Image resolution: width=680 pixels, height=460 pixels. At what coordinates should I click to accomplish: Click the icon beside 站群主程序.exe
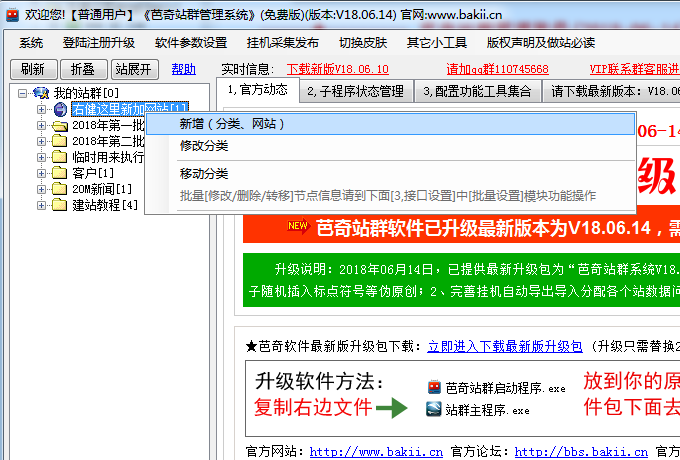[434, 409]
